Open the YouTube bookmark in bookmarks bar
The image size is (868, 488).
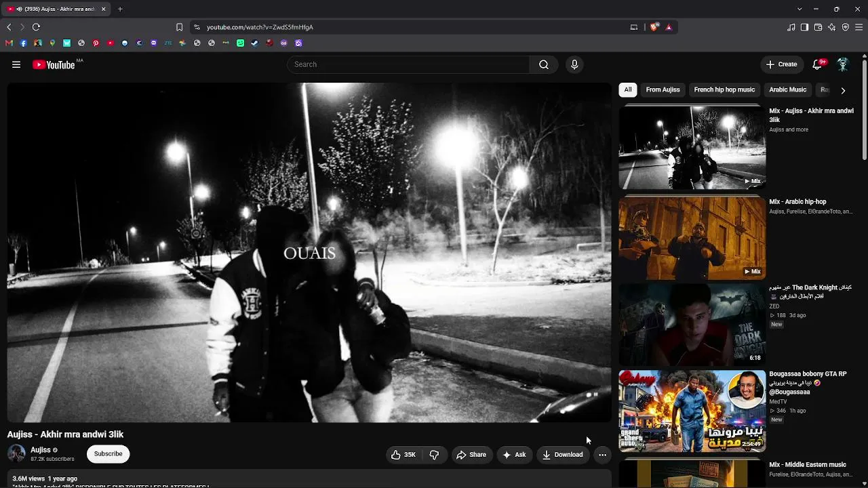[110, 43]
